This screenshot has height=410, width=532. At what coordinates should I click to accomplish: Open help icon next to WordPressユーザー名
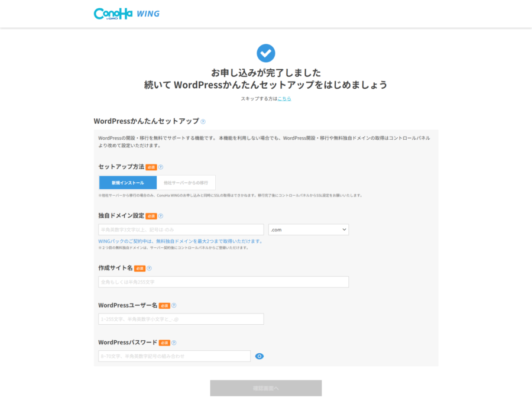[x=174, y=305]
